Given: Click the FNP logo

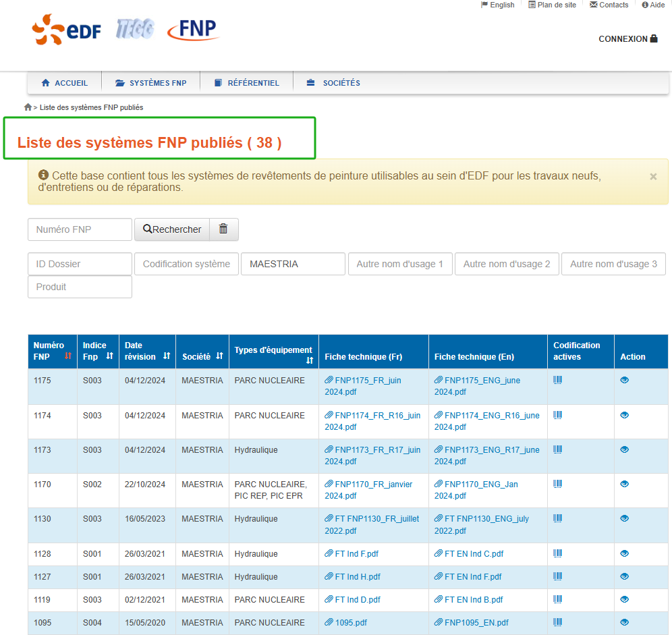Looking at the screenshot, I should (194, 30).
